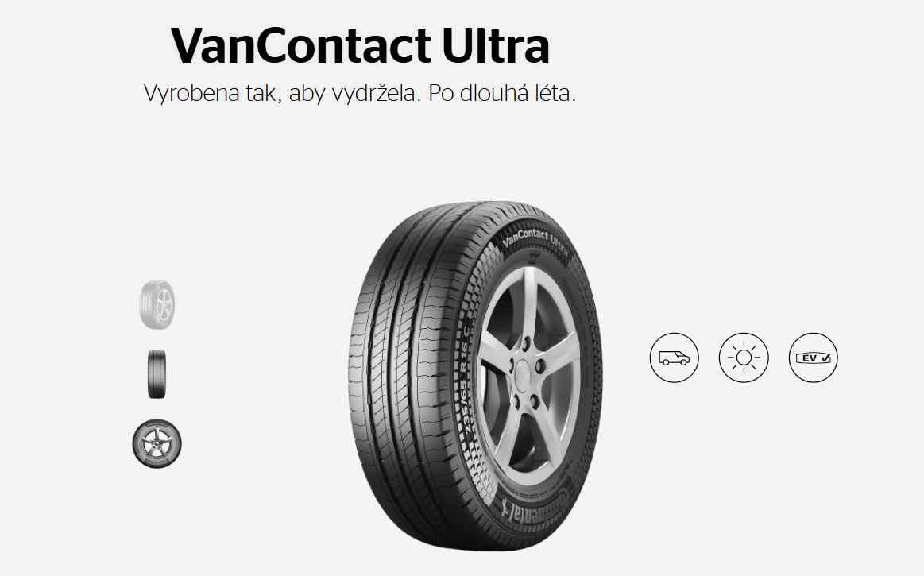Click the checkmark inside the EV badge

pyautogui.click(x=825, y=358)
